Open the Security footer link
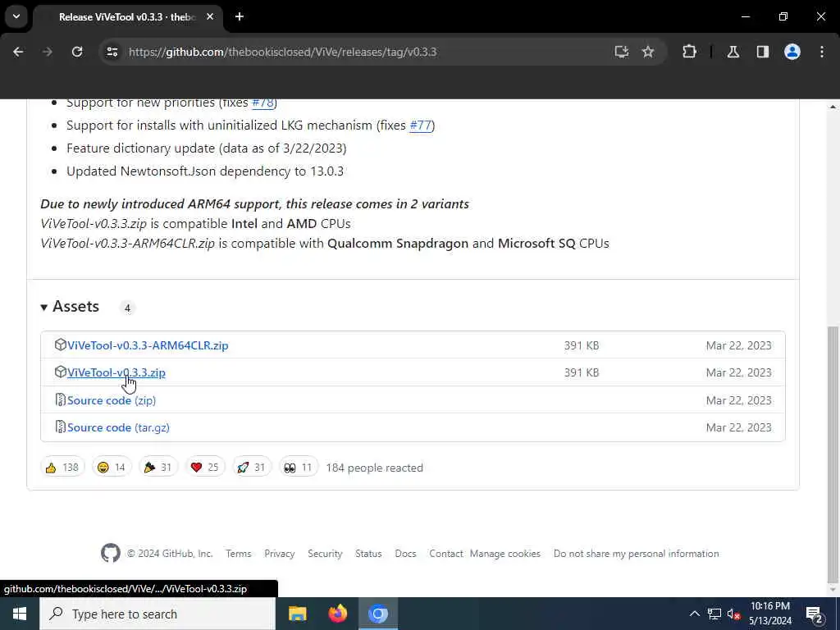The width and height of the screenshot is (840, 630). [325, 554]
